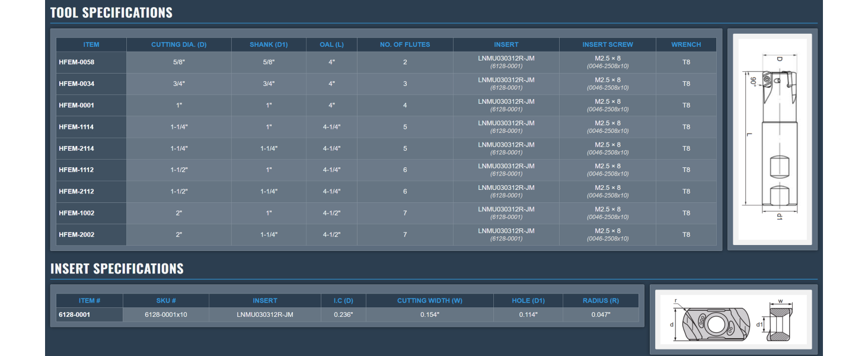Click the I.C (D) column header

pos(343,301)
